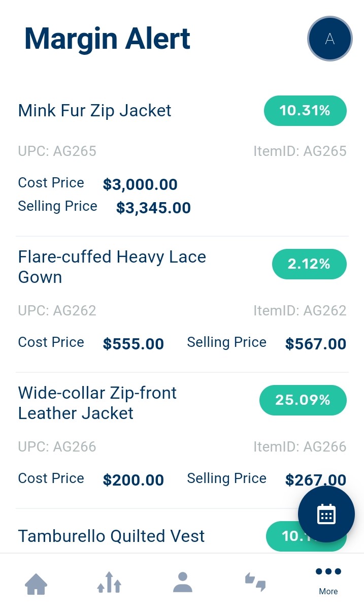This screenshot has height=610, width=364.
Task: Tap the 25.09% margin badge
Action: tap(303, 400)
